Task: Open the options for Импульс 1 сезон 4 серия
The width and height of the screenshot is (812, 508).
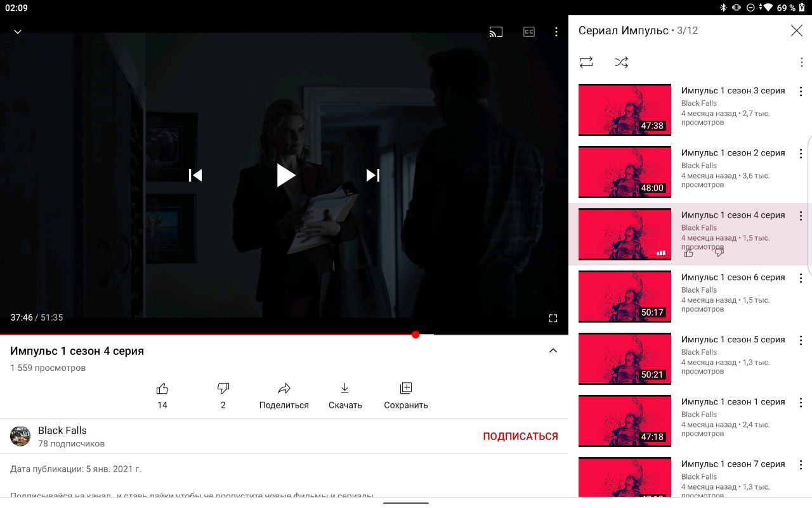Action: [801, 216]
